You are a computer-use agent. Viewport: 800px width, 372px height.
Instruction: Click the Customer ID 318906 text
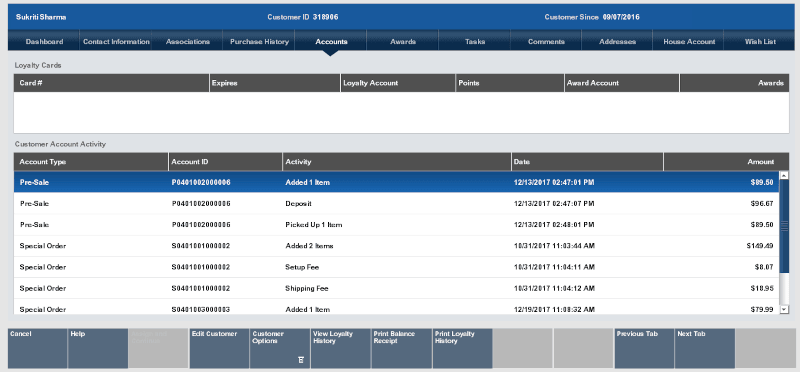(303, 17)
